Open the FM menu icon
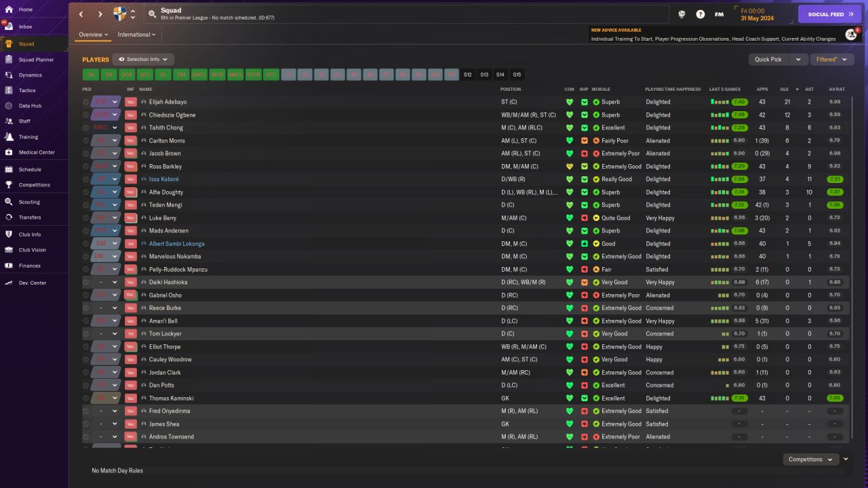868x488 pixels. click(x=719, y=14)
